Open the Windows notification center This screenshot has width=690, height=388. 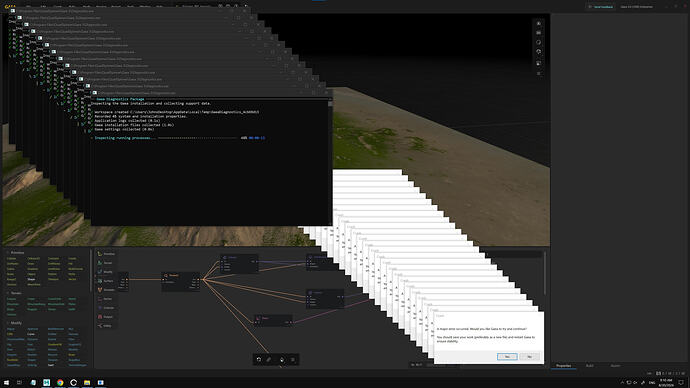coord(681,383)
